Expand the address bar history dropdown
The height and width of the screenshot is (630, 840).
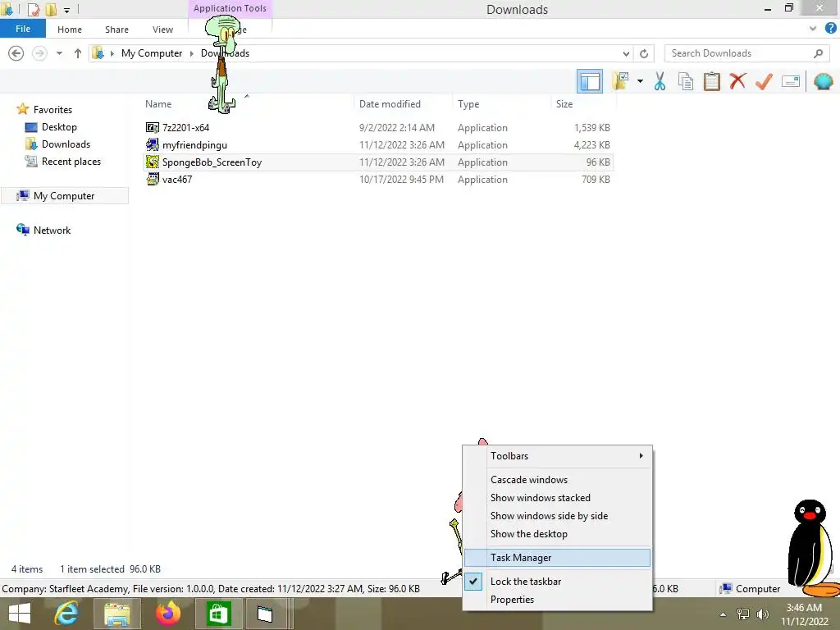(x=626, y=53)
